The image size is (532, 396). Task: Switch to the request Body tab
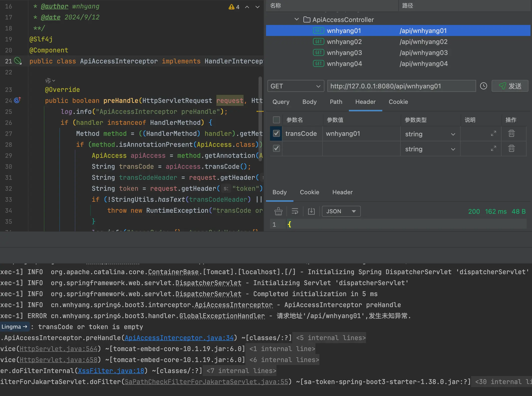(309, 102)
